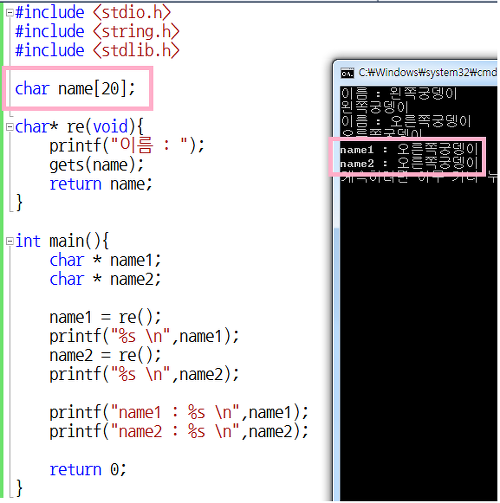Collapse the char* re(void) function
The width and height of the screenshot is (500, 503).
pos(10,127)
